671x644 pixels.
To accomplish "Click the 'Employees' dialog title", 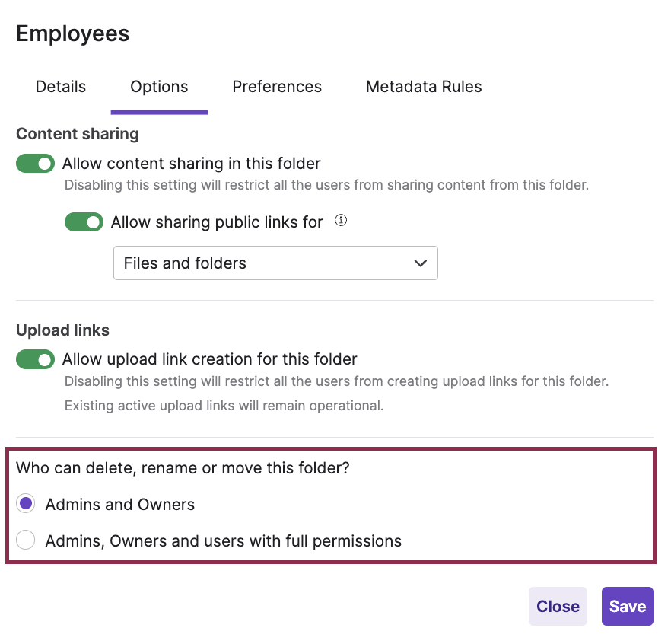I will pos(73,34).
